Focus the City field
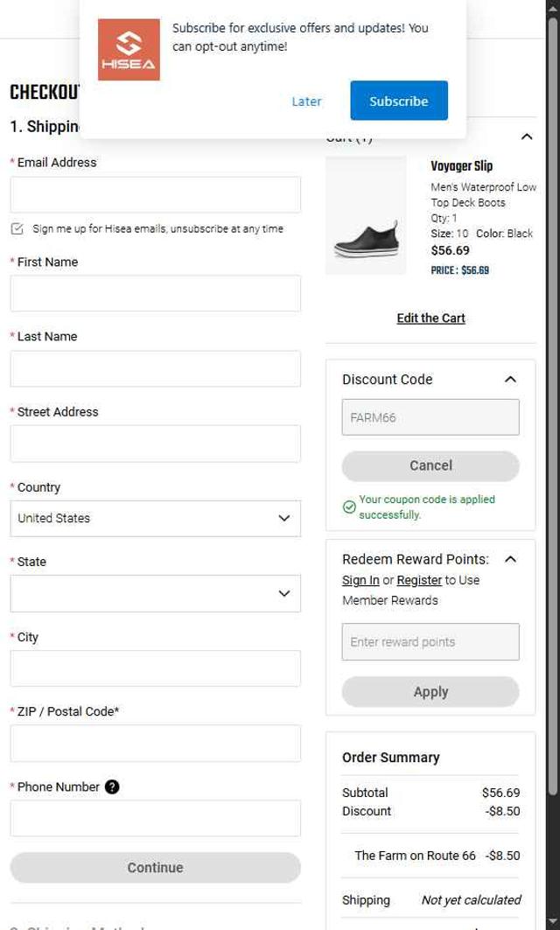 pos(156,668)
